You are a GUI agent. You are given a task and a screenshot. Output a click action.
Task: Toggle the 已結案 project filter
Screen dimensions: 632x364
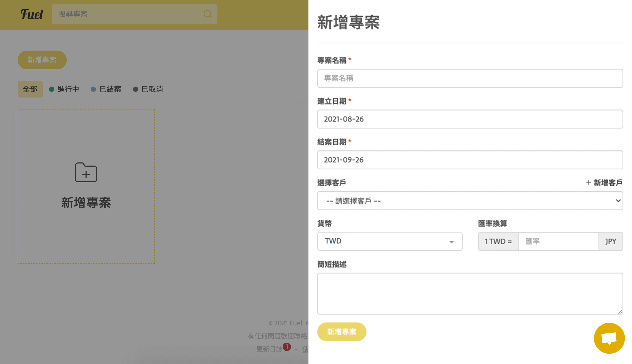(110, 89)
